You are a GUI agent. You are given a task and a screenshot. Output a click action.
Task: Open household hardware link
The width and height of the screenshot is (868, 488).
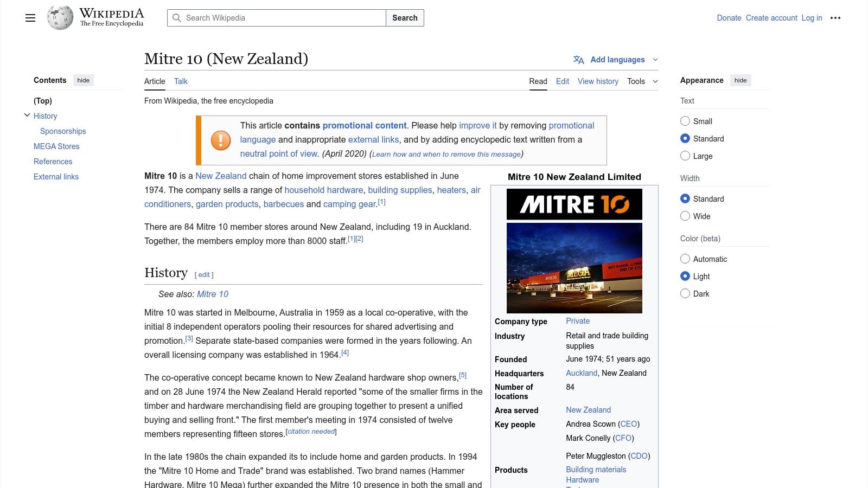pos(324,190)
